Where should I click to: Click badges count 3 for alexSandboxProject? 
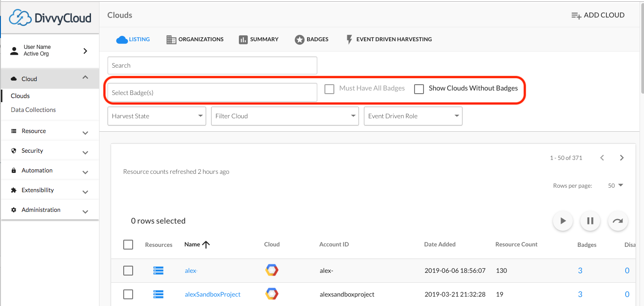click(x=580, y=294)
